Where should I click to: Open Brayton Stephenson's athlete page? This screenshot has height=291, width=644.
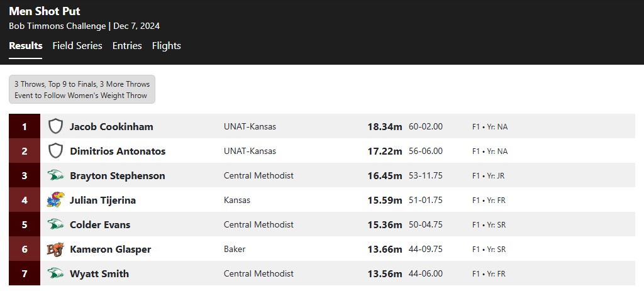point(118,175)
